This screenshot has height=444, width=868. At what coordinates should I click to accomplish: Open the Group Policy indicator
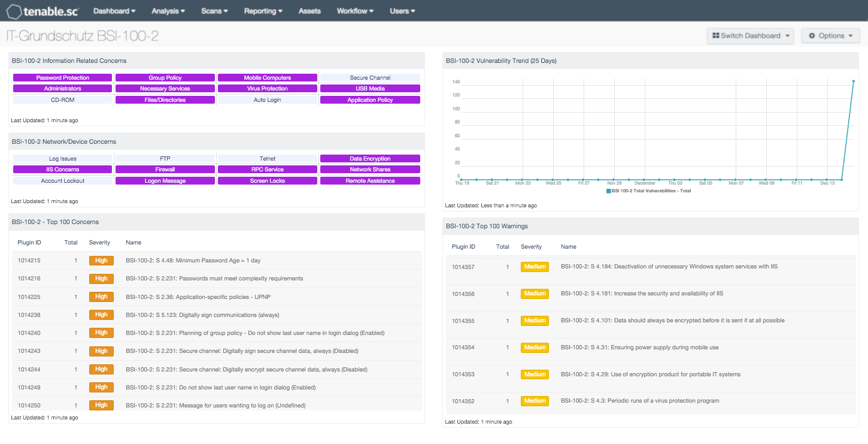(x=165, y=78)
